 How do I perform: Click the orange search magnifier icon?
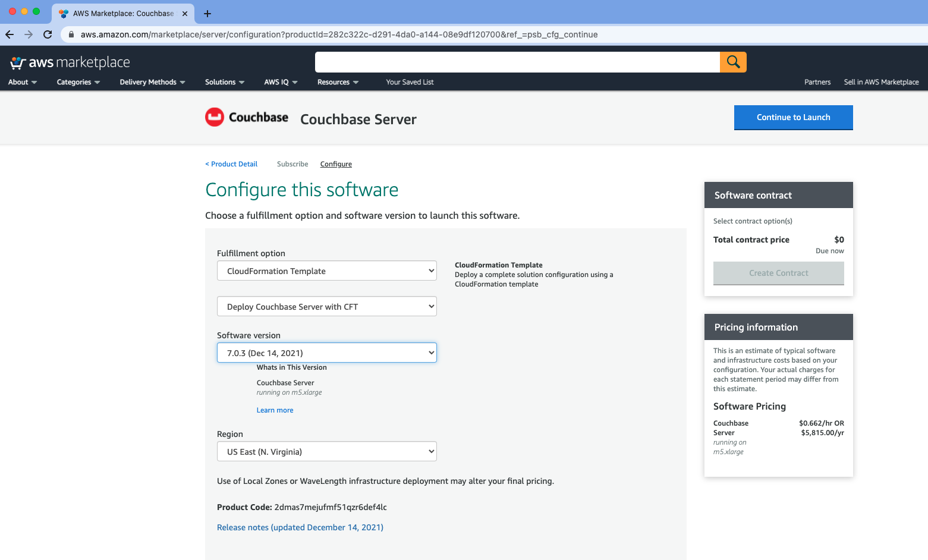[x=732, y=61]
